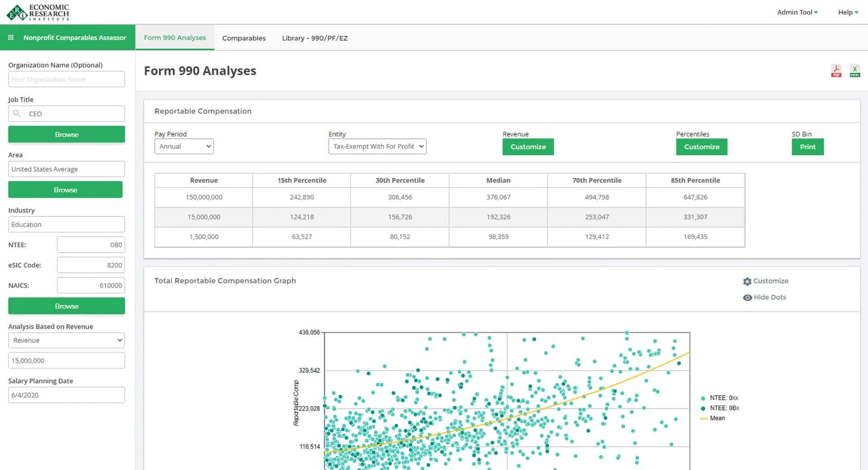The image size is (868, 470).
Task: Click the y-axis label 329,542
Action: (309, 370)
